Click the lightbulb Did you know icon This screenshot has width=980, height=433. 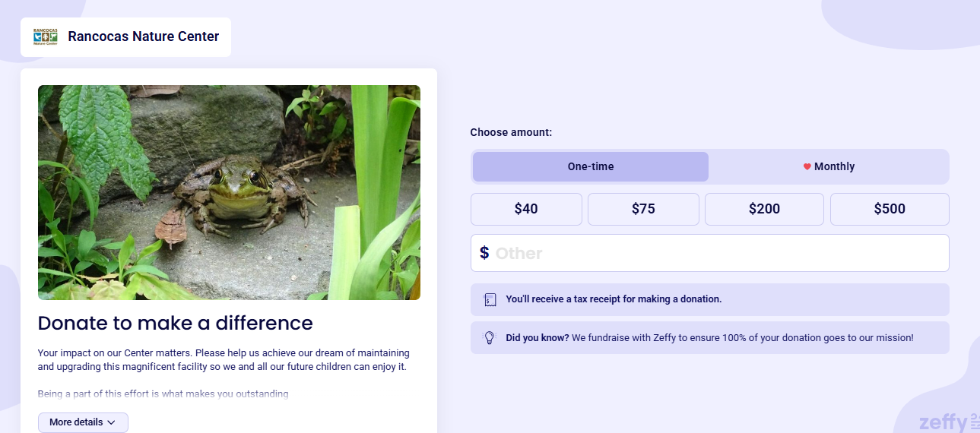490,338
